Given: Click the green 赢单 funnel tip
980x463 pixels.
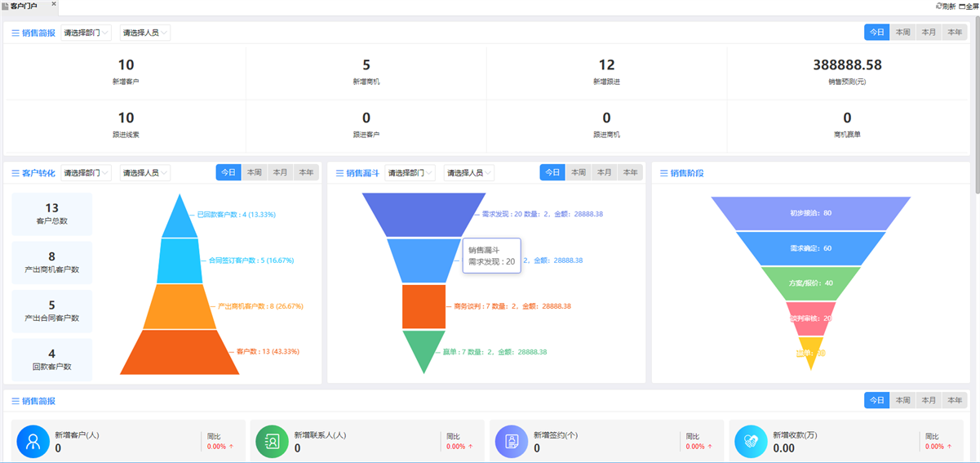Looking at the screenshot, I should pos(424,349).
